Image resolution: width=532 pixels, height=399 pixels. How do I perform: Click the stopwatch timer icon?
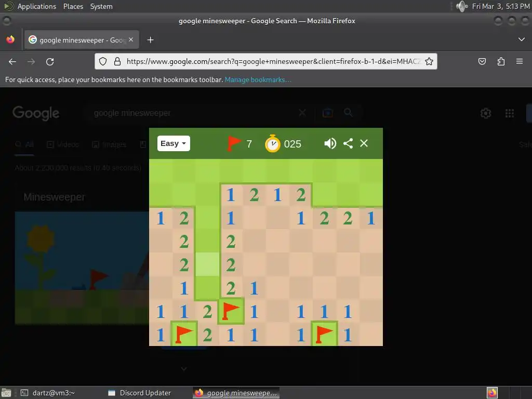point(272,143)
